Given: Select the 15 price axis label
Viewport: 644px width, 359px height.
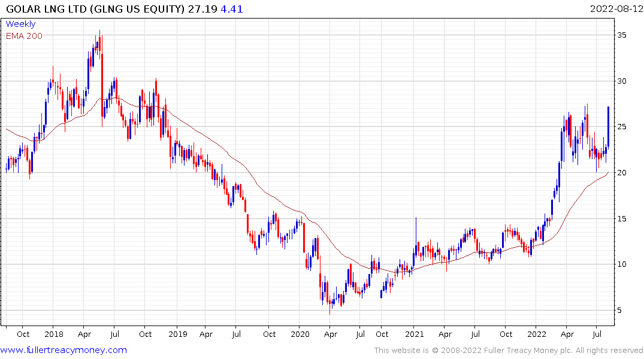Looking at the screenshot, I should [x=621, y=218].
